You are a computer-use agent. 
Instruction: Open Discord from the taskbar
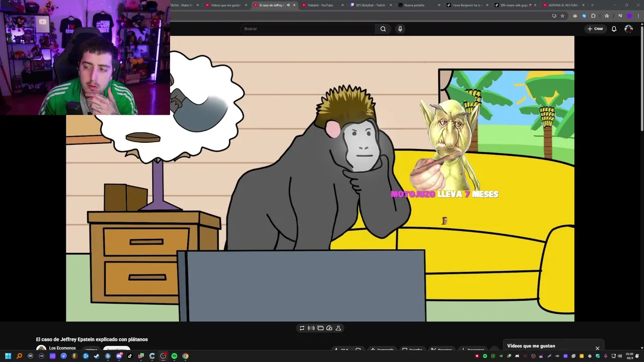point(119,356)
